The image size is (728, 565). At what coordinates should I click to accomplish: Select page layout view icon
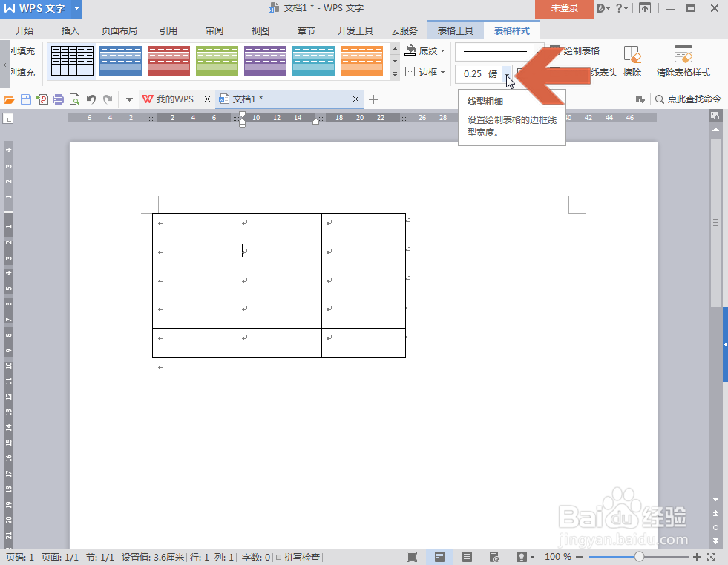[439, 557]
